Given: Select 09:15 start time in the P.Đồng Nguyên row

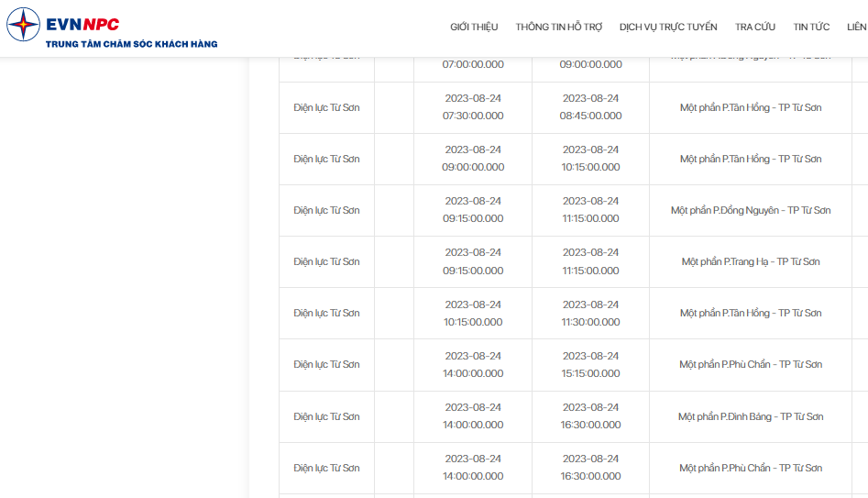Looking at the screenshot, I should click(473, 210).
